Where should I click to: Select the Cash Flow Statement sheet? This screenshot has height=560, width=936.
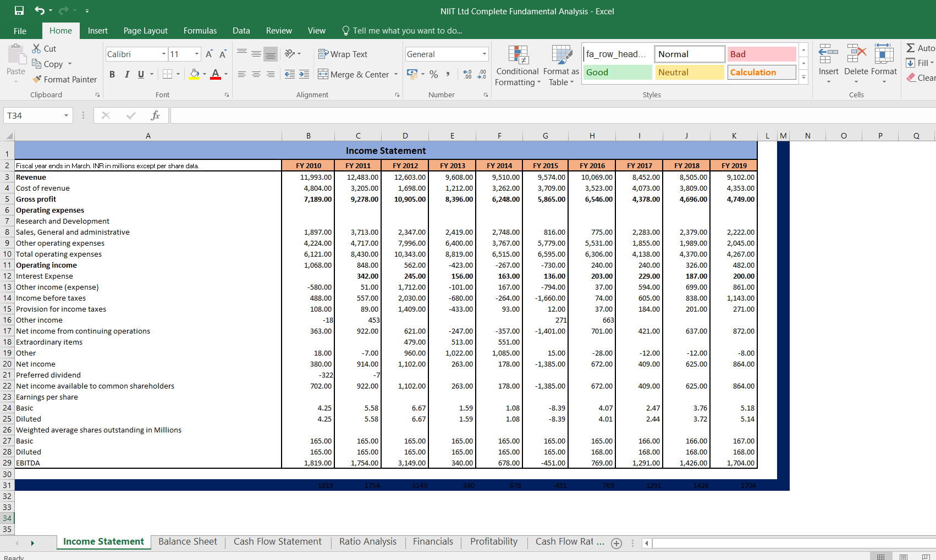pyautogui.click(x=277, y=542)
